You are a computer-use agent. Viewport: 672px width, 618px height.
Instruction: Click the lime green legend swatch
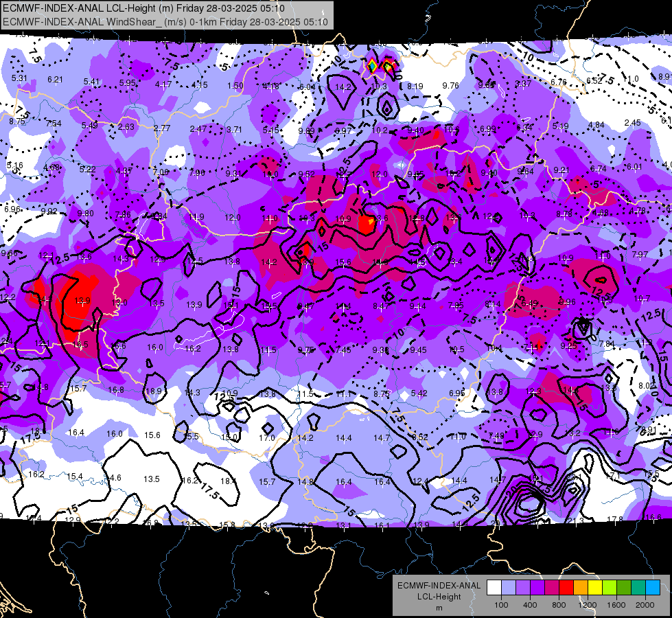[610, 588]
